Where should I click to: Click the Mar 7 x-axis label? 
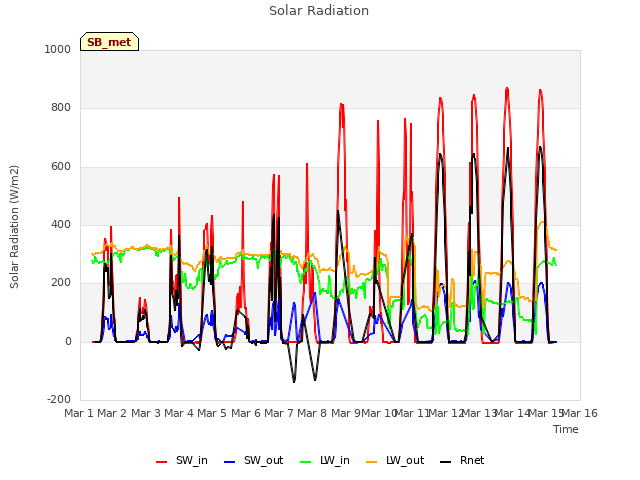coord(279,413)
